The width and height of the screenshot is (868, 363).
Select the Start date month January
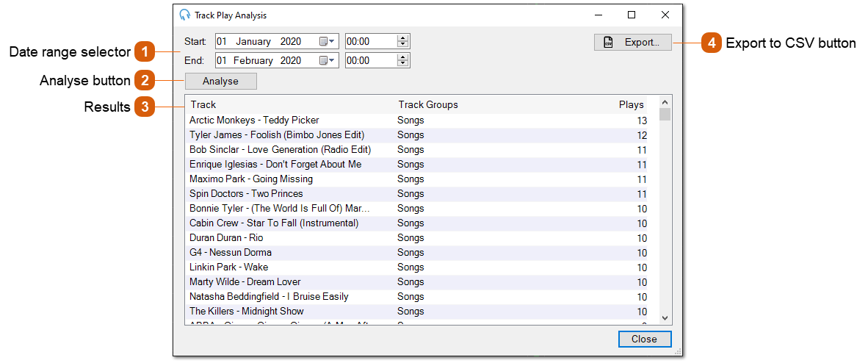pyautogui.click(x=253, y=42)
